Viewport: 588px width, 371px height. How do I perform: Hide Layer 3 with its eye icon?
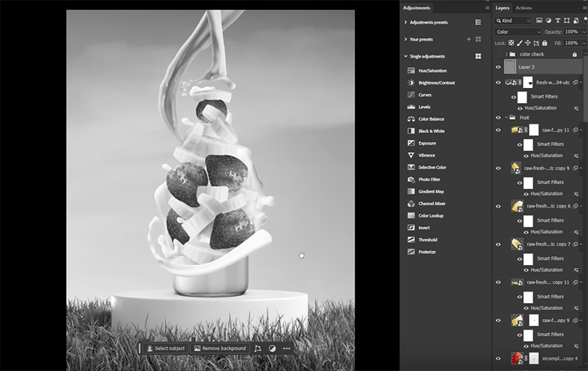coord(498,67)
